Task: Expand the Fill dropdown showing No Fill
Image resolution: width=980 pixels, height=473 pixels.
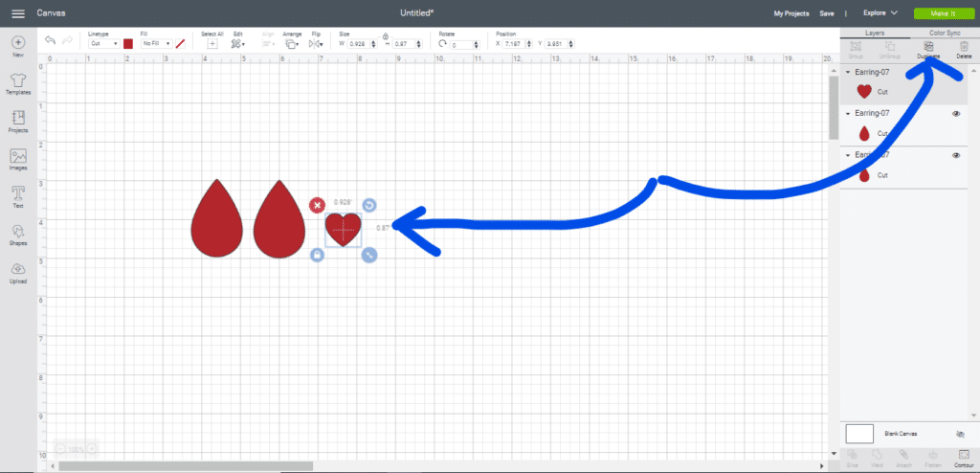Action: tap(155, 44)
